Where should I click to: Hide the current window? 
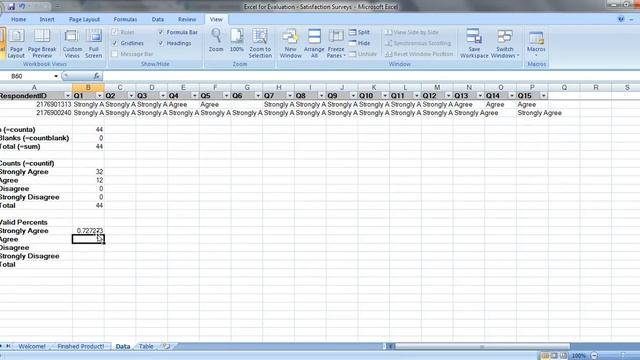point(360,43)
